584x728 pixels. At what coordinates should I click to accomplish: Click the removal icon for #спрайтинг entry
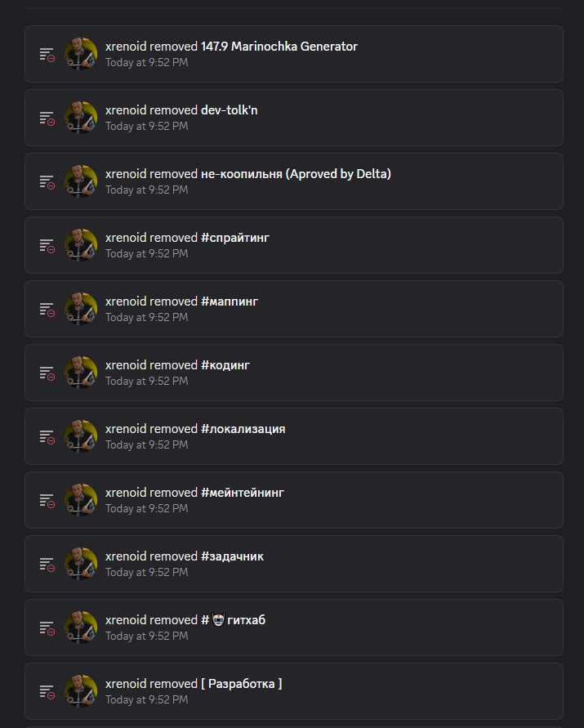pos(47,246)
